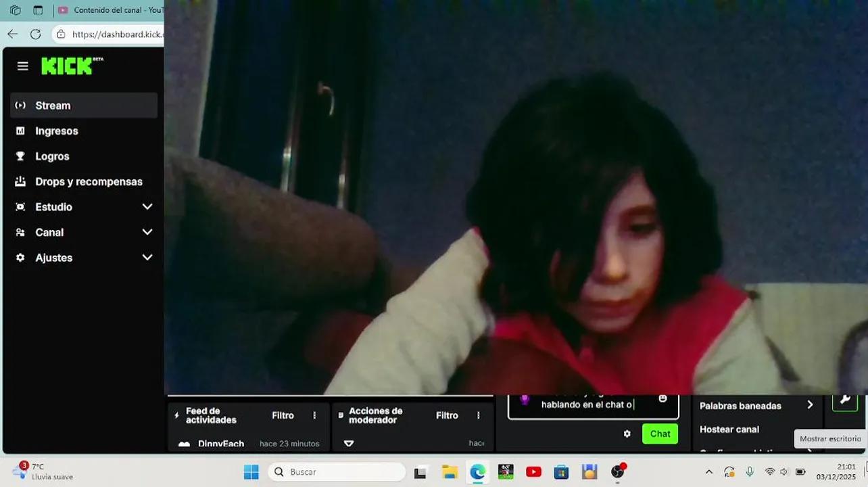Open Filtro in Feed de actividades
The height and width of the screenshot is (487, 868).
click(x=283, y=415)
